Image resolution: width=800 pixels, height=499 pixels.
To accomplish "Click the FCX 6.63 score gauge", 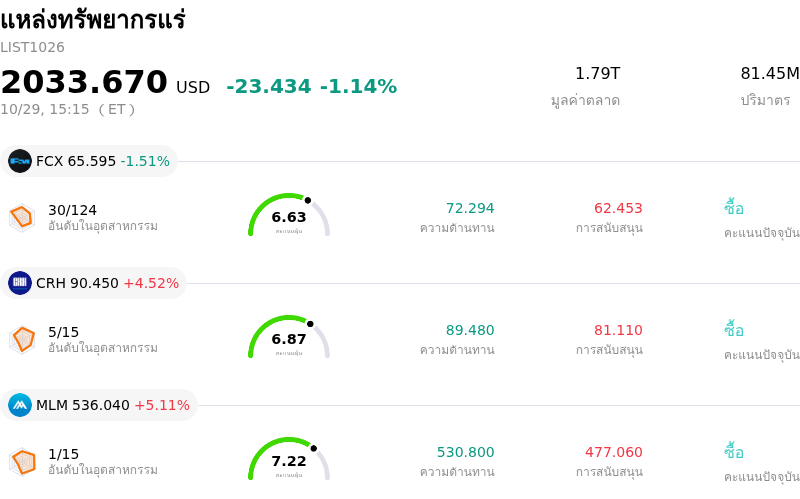I will pyautogui.click(x=289, y=215).
